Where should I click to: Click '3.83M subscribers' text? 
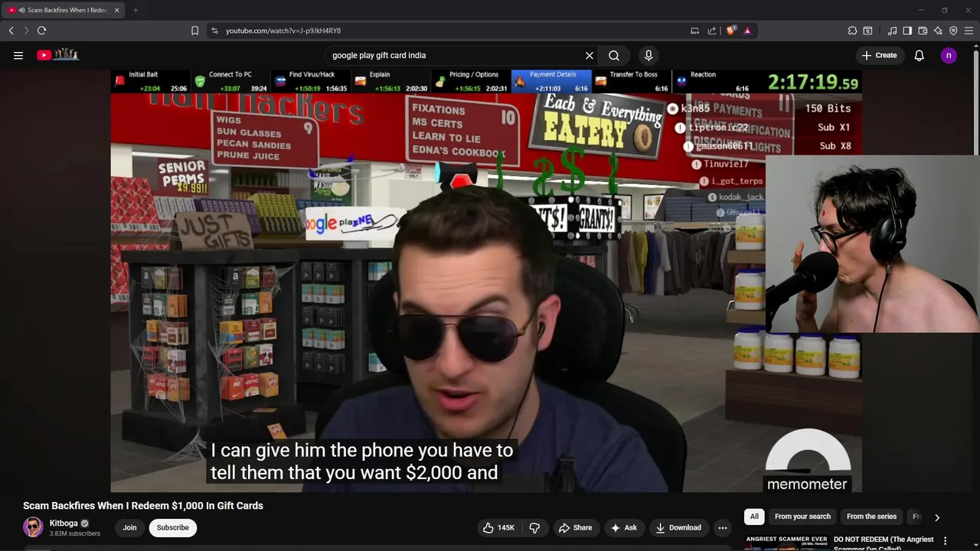[75, 533]
